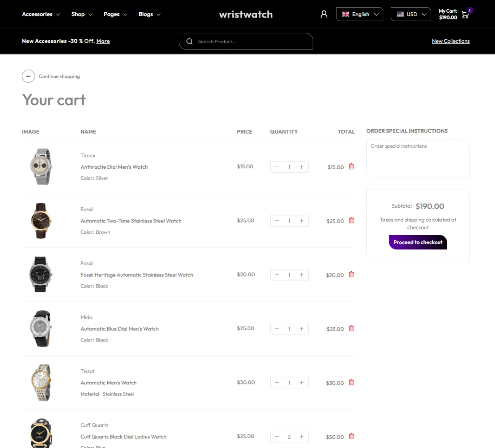Click the Search Product input field
This screenshot has width=495, height=448.
pyautogui.click(x=253, y=42)
